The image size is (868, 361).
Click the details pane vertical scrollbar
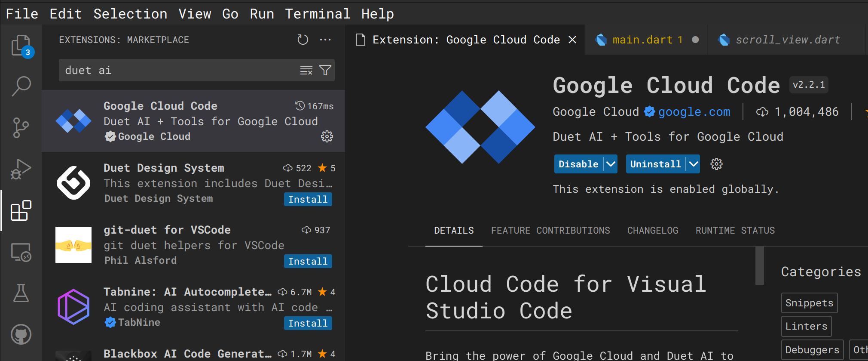[760, 265]
